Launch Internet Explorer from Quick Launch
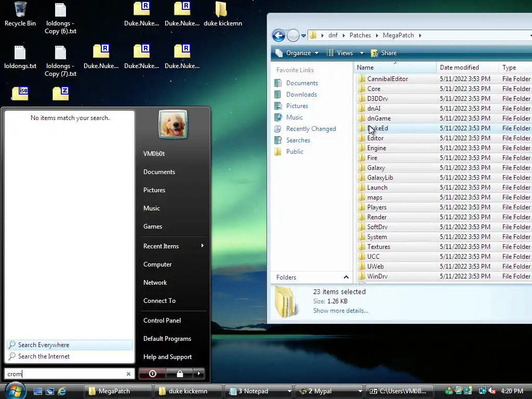Image resolution: width=532 pixels, height=399 pixels. point(62,391)
